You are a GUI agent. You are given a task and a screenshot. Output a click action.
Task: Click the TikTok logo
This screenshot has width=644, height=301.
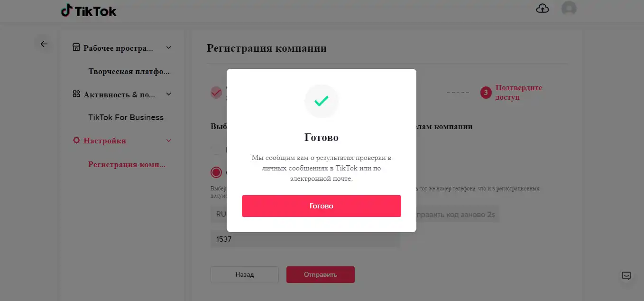[89, 11]
